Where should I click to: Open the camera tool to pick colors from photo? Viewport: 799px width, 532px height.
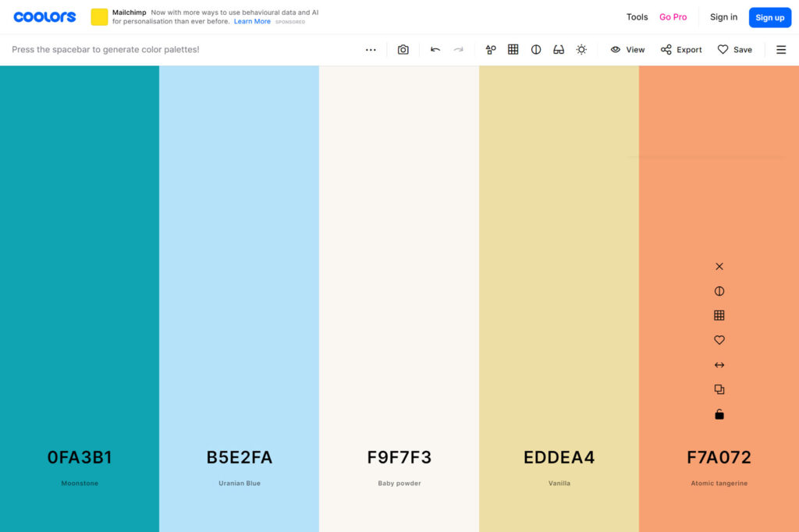[403, 49]
